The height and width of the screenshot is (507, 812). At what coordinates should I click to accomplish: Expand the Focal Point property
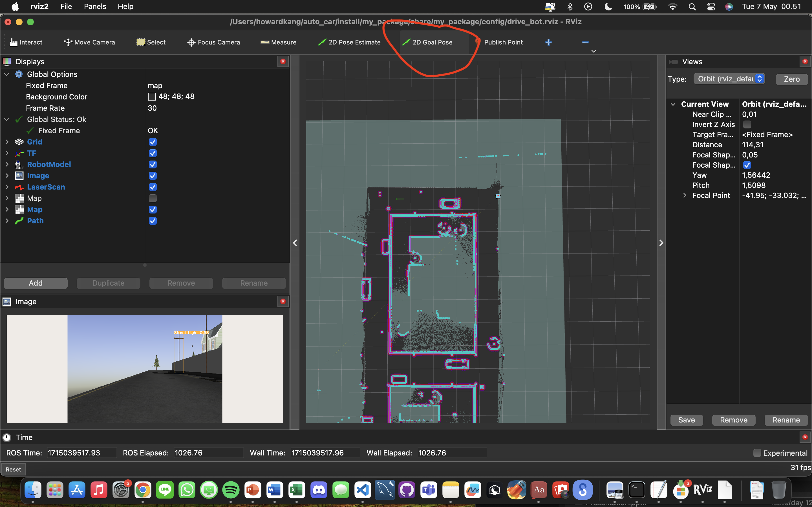pyautogui.click(x=685, y=195)
